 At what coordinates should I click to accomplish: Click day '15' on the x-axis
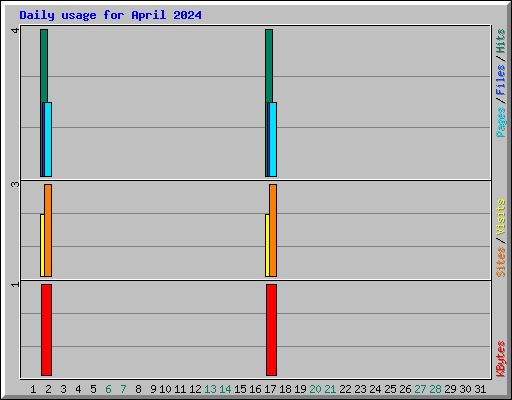pyautogui.click(x=240, y=389)
